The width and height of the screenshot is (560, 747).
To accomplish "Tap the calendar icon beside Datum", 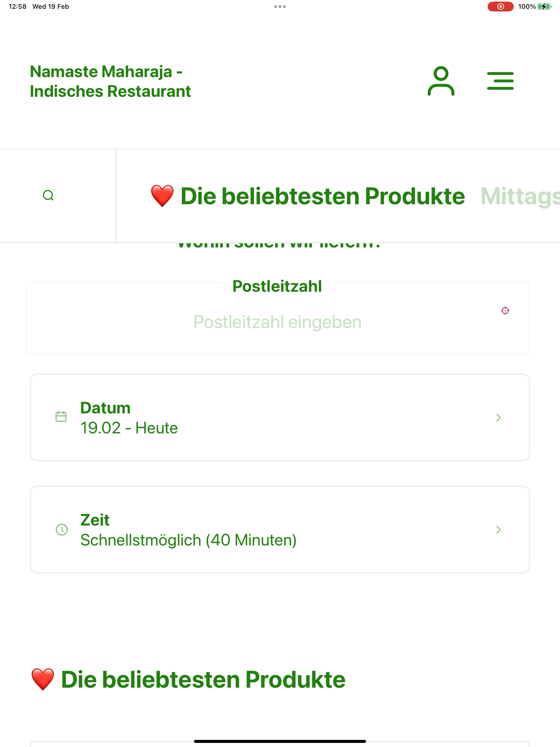I will coord(61,417).
